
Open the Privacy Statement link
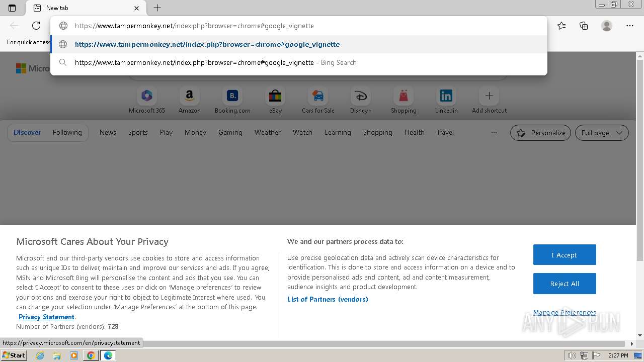pyautogui.click(x=46, y=317)
